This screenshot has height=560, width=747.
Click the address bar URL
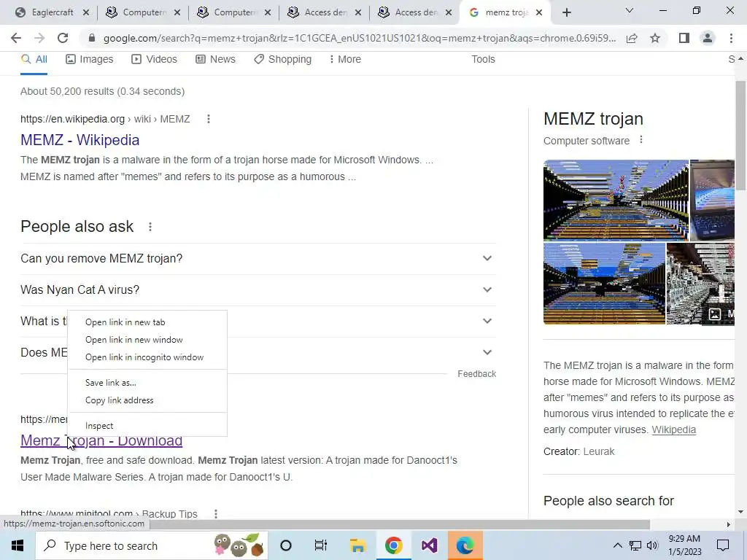click(x=359, y=38)
